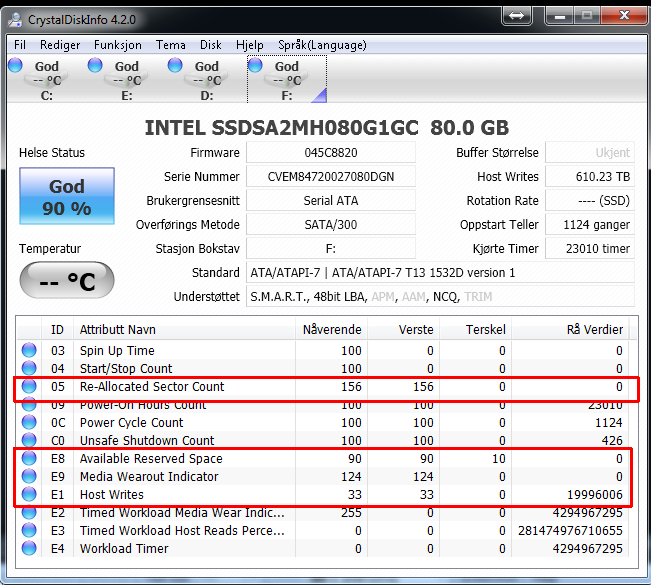Click status circle for Host Writes attribute

[x=29, y=494]
